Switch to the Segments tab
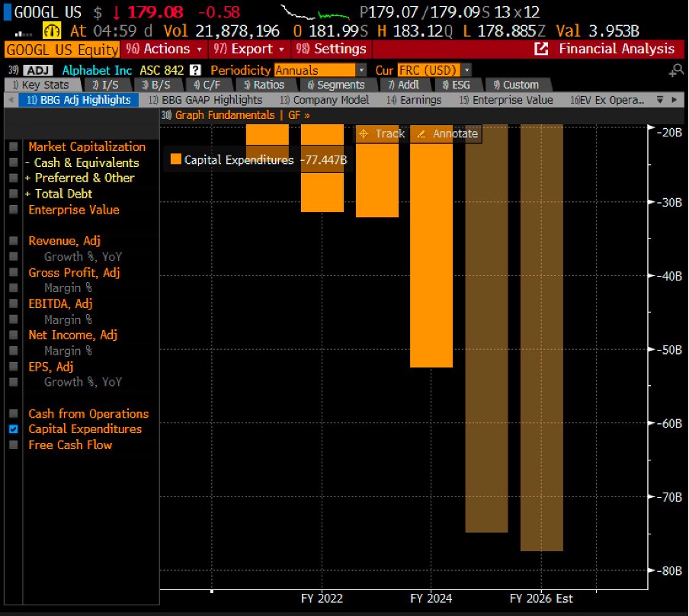Viewport: 689px width, 616px height. pyautogui.click(x=336, y=85)
